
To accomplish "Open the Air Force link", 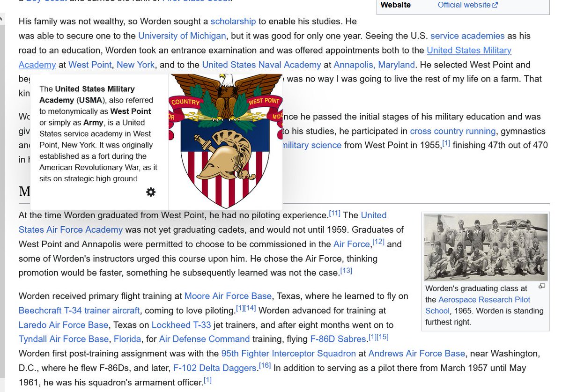I will point(352,244).
